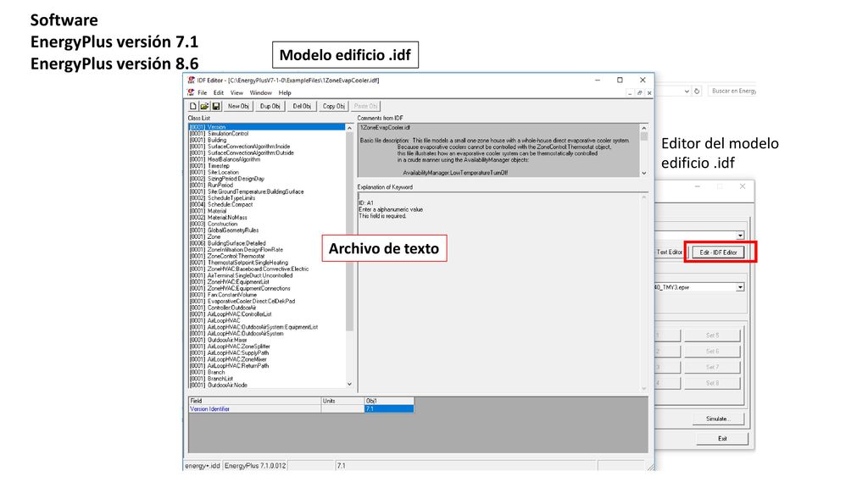Image resolution: width=868 pixels, height=488 pixels.
Task: Select HeatBalanceAlgorithm in Class List
Action: pyautogui.click(x=234, y=159)
